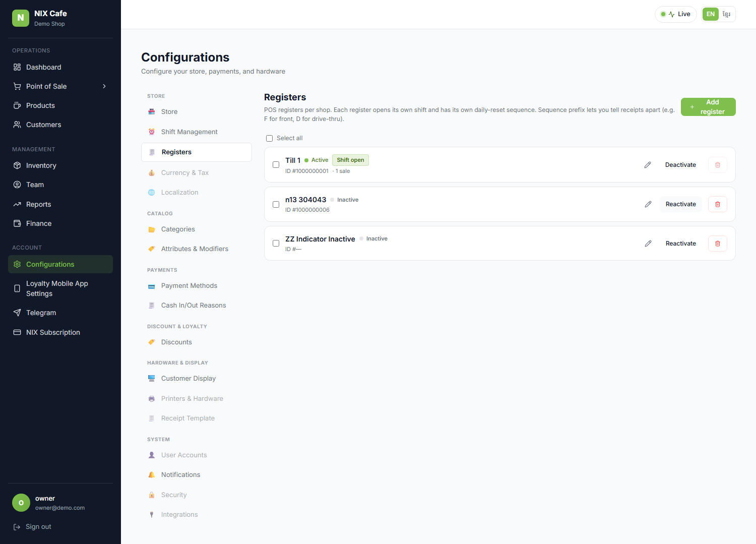Reactivate the ZZ Indicator Inactive register
Screen dimensions: 756x544
click(681, 244)
